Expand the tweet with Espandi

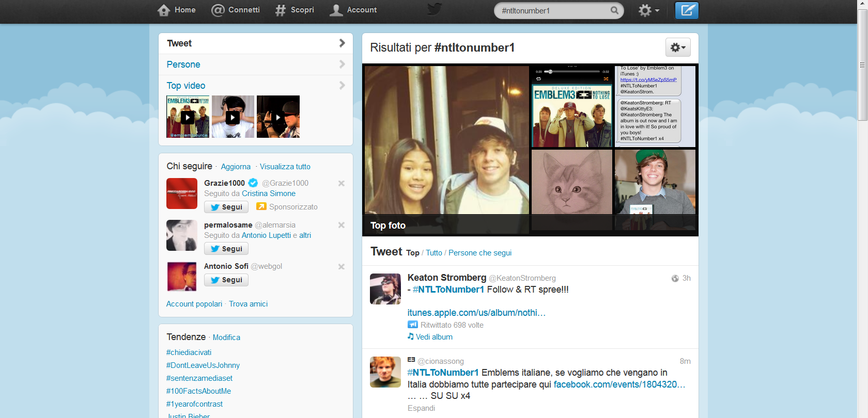(421, 408)
